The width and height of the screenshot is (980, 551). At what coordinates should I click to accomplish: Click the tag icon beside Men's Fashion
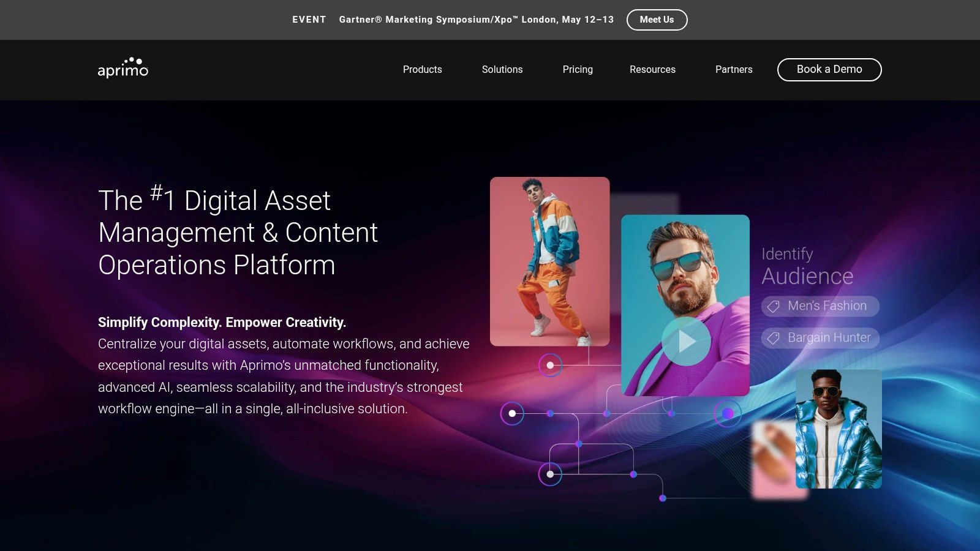coord(774,306)
